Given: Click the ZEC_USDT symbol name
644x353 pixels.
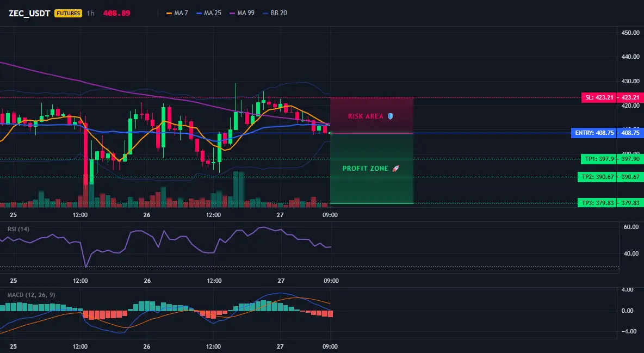Looking at the screenshot, I should (29, 13).
